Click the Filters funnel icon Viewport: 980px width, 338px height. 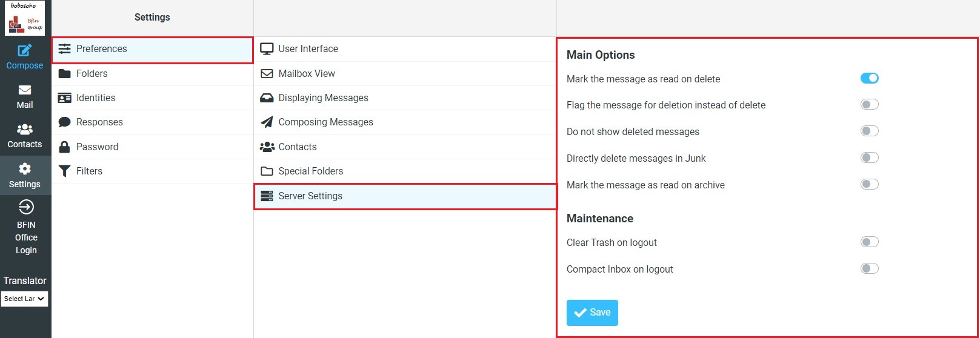[x=65, y=171]
